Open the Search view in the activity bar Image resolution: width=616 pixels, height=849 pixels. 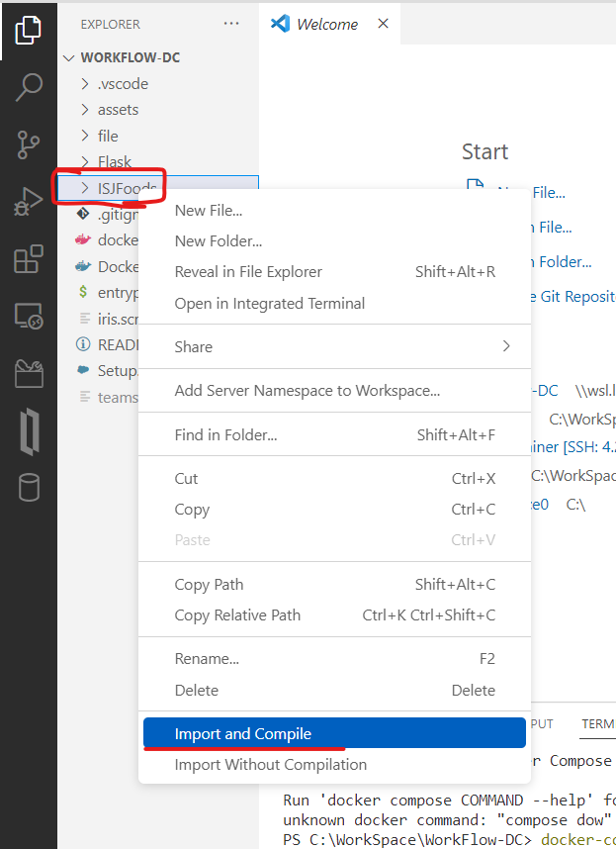[x=28, y=87]
